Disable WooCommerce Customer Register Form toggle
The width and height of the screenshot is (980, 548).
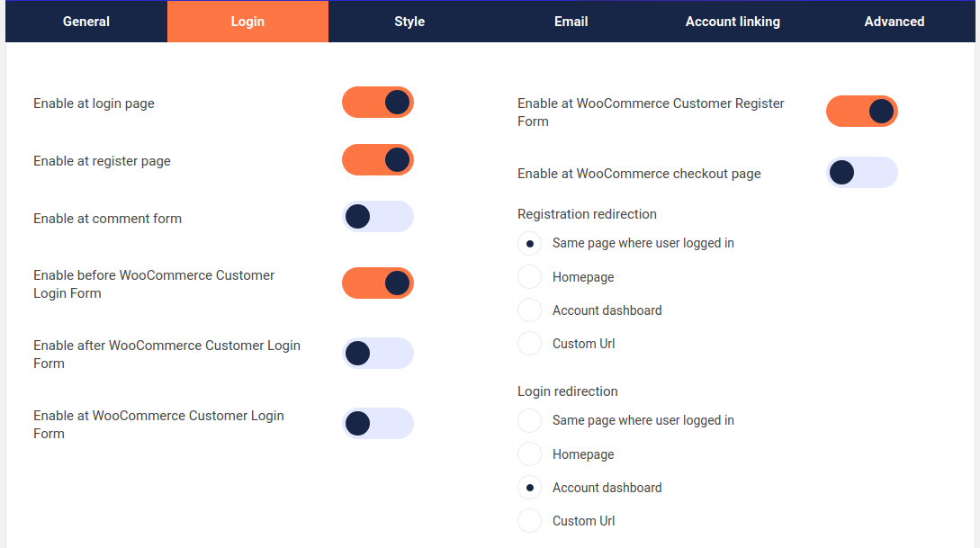click(x=861, y=111)
